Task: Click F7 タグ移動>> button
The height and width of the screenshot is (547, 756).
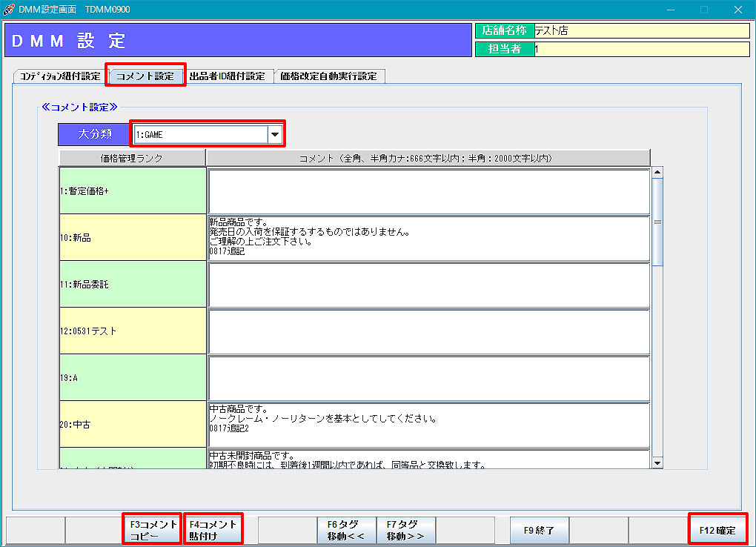Action: click(405, 530)
